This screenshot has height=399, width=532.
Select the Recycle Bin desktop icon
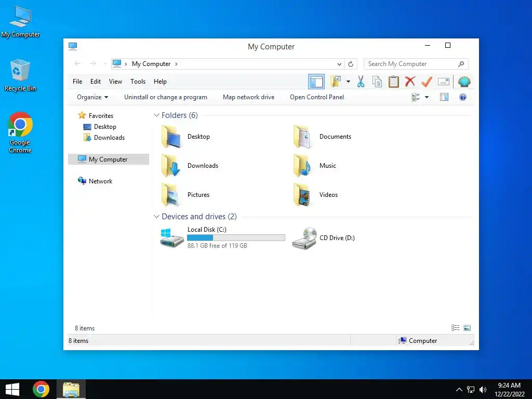pyautogui.click(x=20, y=75)
